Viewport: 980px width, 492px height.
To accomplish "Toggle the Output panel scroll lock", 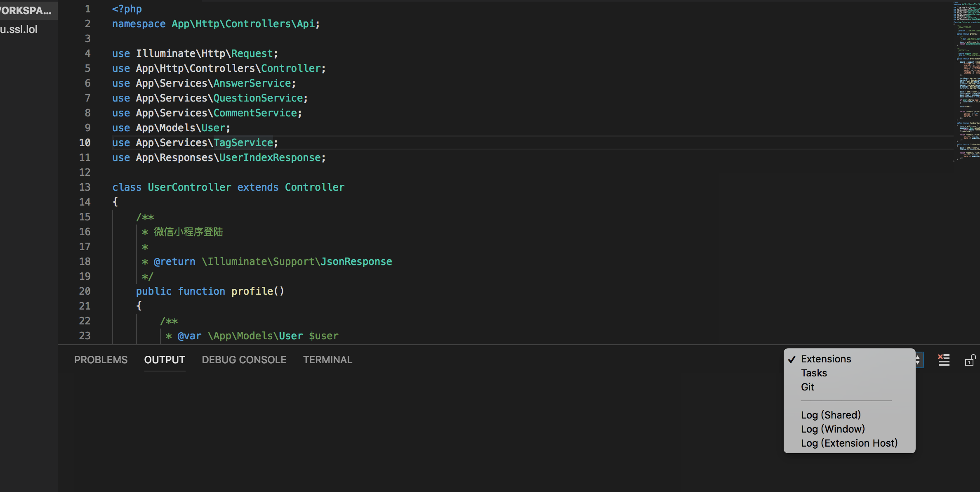I will point(970,360).
